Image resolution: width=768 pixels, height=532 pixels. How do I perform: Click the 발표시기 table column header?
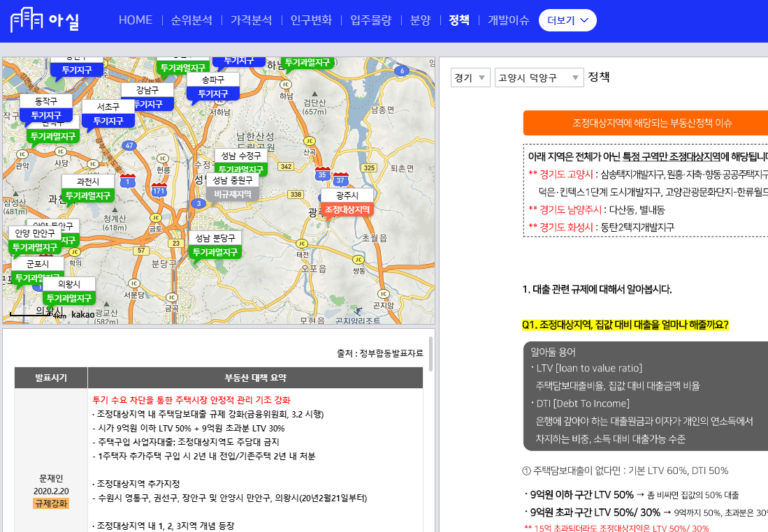coord(51,378)
